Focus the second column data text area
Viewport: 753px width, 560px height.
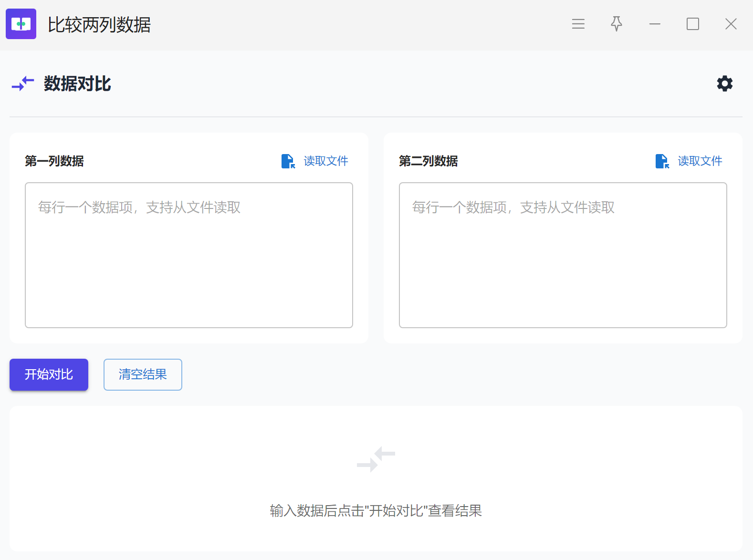pos(563,255)
